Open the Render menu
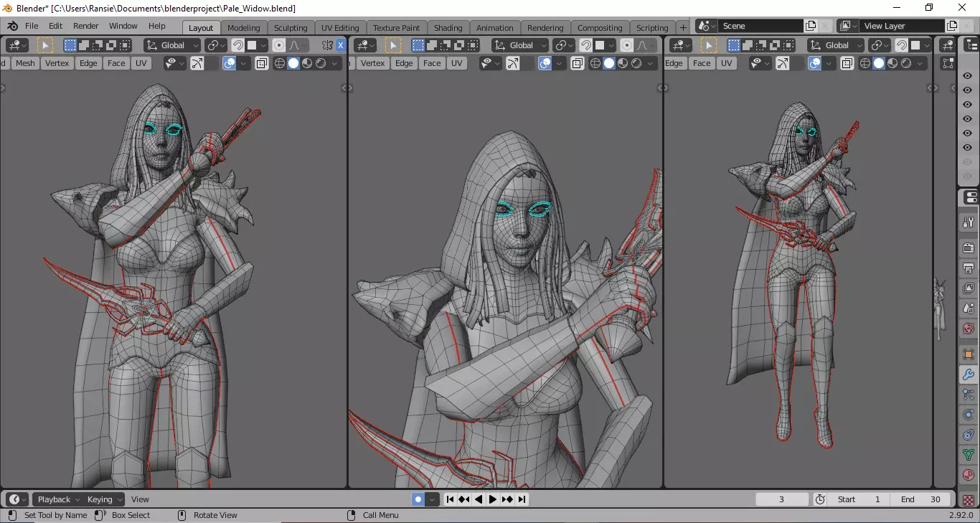Screen dimensions: 980x523 point(85,26)
